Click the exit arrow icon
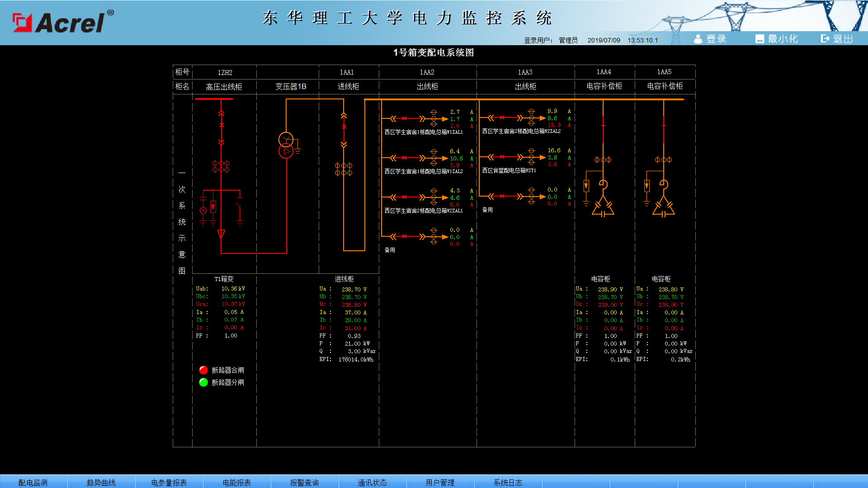 [826, 38]
